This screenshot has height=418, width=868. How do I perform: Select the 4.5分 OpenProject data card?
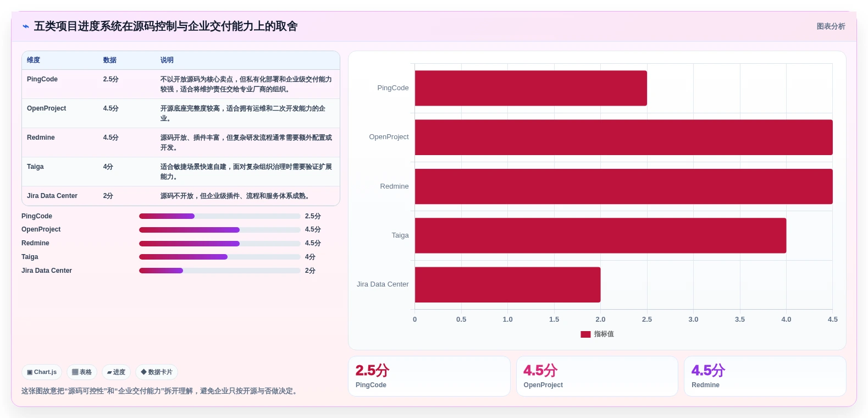coord(597,376)
